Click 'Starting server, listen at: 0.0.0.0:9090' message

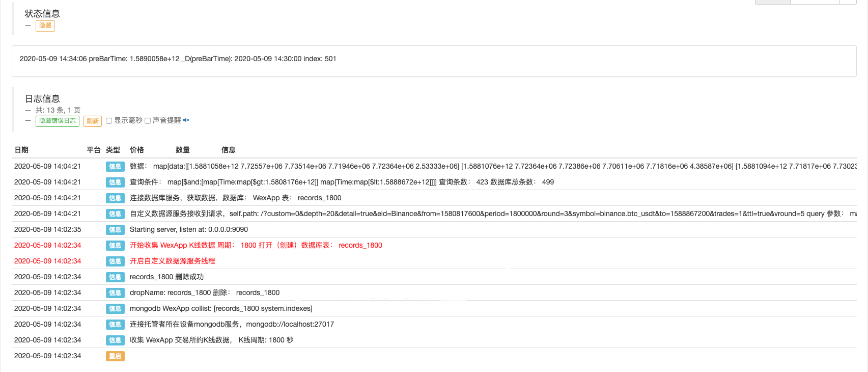tap(189, 229)
